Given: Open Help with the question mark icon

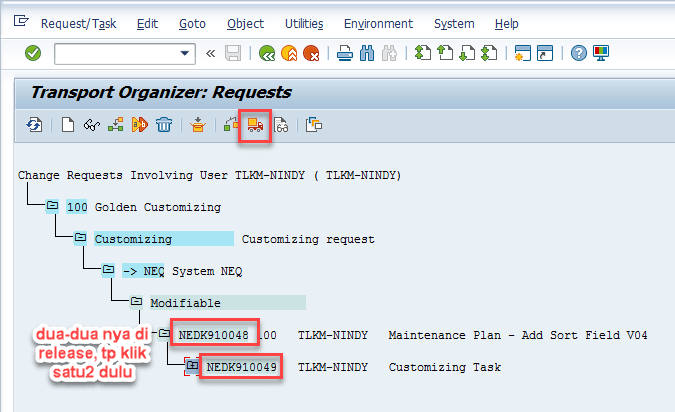Looking at the screenshot, I should pos(578,53).
